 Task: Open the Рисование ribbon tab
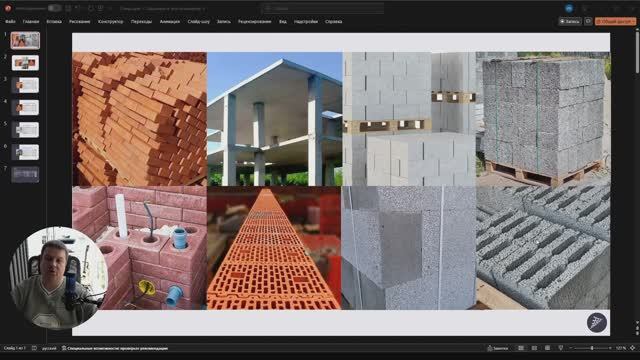tap(79, 21)
